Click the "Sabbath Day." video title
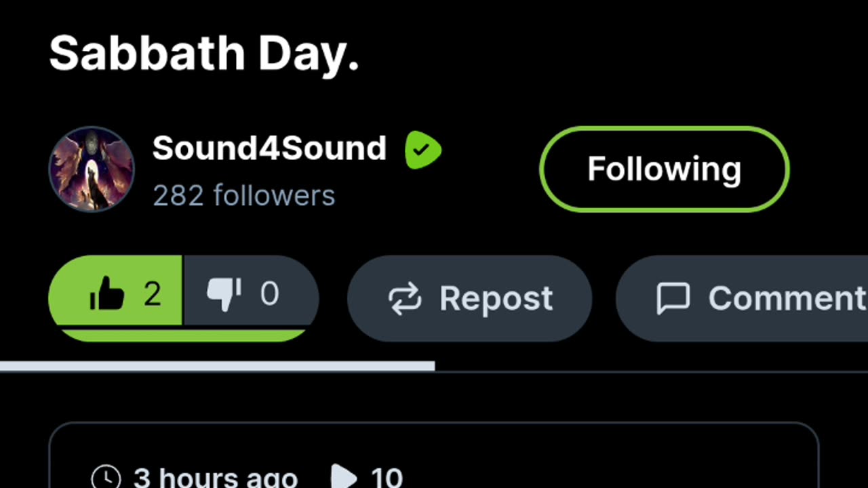Viewport: 868px width, 488px height. click(204, 54)
